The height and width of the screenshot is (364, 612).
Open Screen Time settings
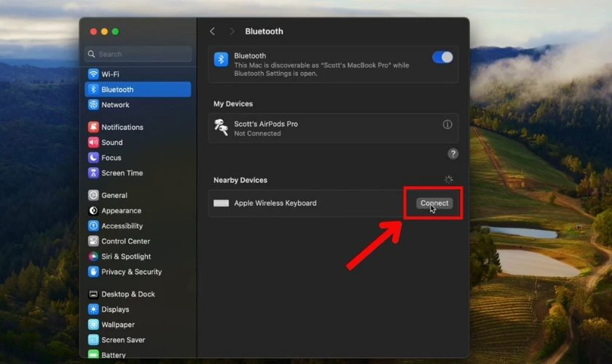pyautogui.click(x=138, y=173)
